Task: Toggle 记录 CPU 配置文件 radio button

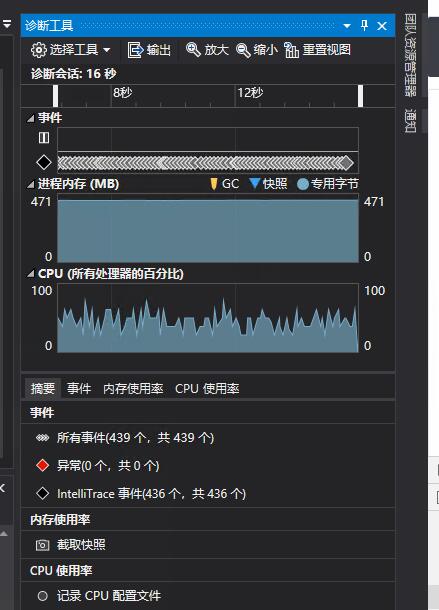Action: coord(42,596)
